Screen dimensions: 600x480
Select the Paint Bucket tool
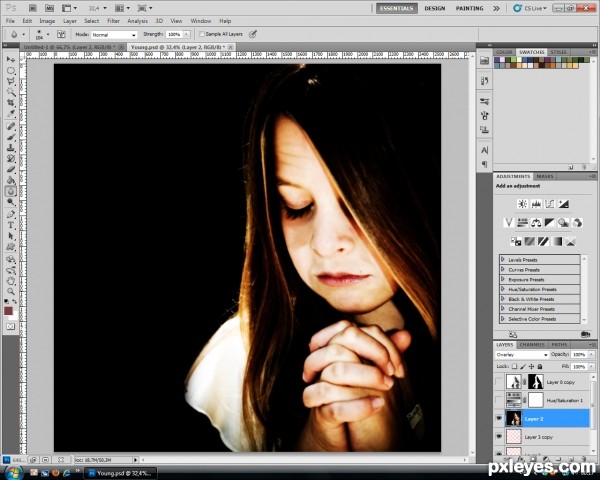[x=11, y=180]
